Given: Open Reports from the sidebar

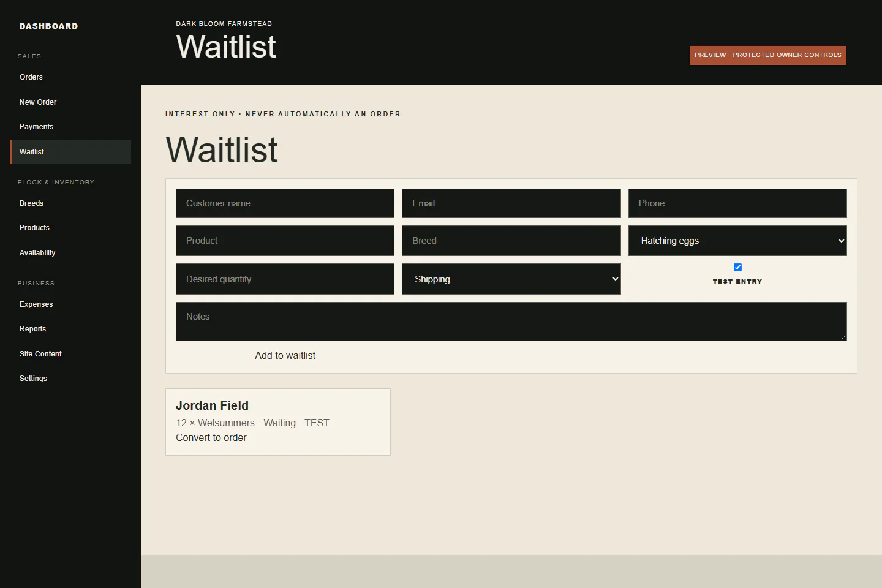Looking at the screenshot, I should point(70,329).
